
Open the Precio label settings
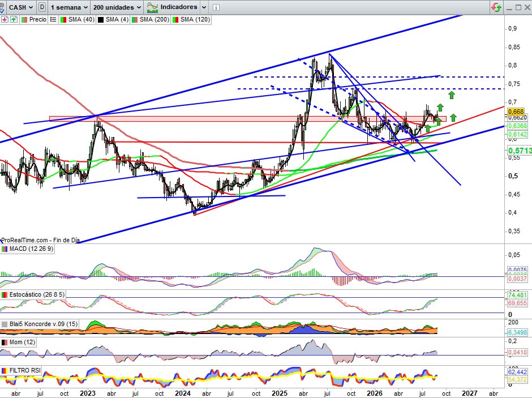click(38, 20)
